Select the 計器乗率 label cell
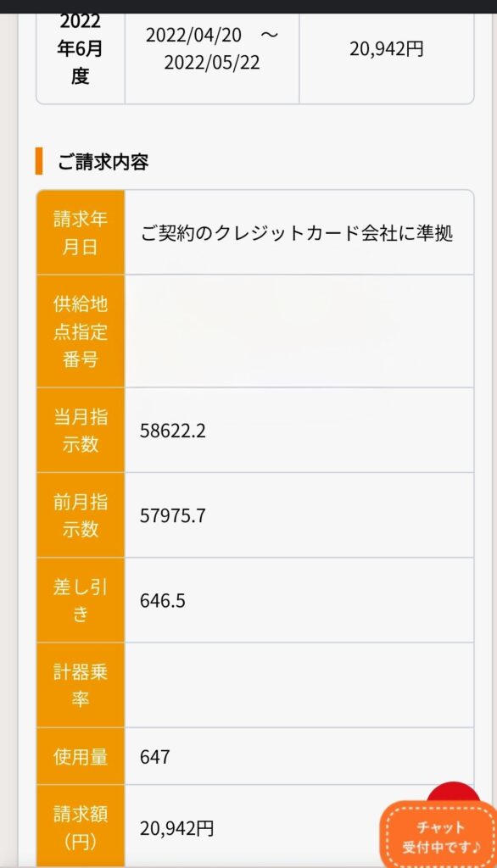497x868 pixels. pos(81,685)
